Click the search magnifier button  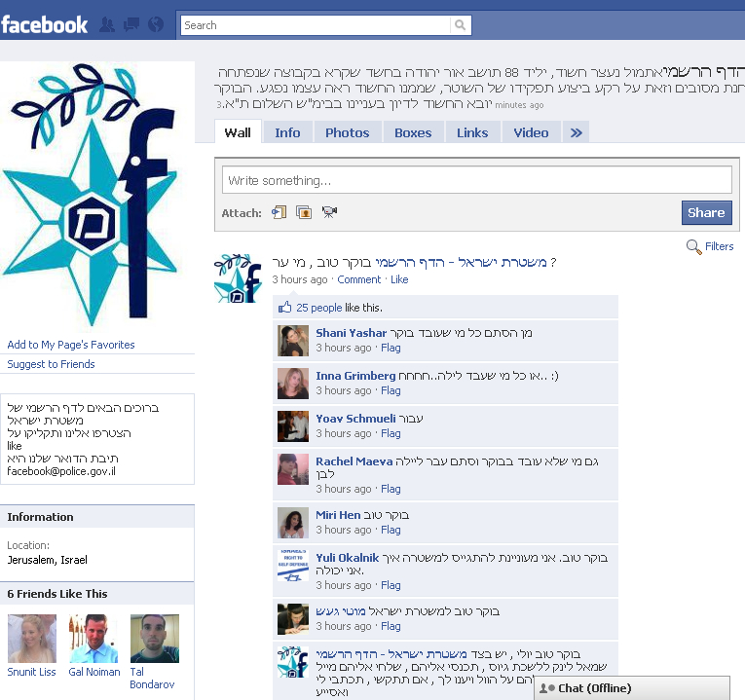click(x=460, y=25)
